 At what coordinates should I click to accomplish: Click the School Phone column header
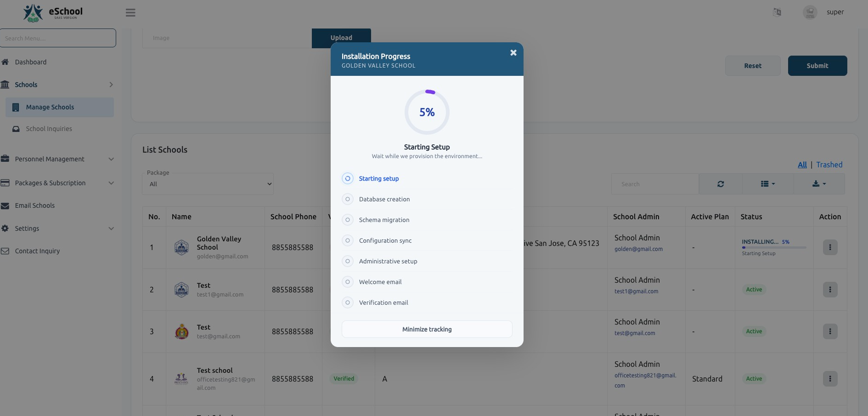tap(293, 217)
